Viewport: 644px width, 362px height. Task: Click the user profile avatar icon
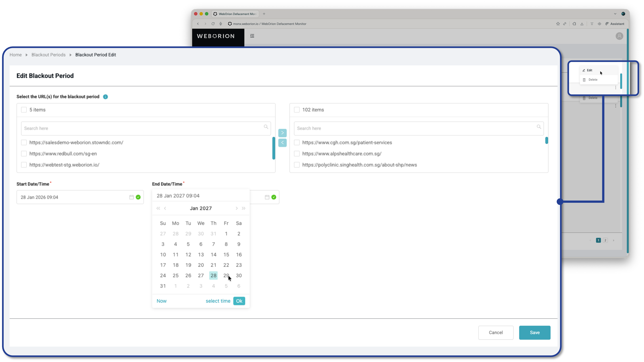click(619, 36)
